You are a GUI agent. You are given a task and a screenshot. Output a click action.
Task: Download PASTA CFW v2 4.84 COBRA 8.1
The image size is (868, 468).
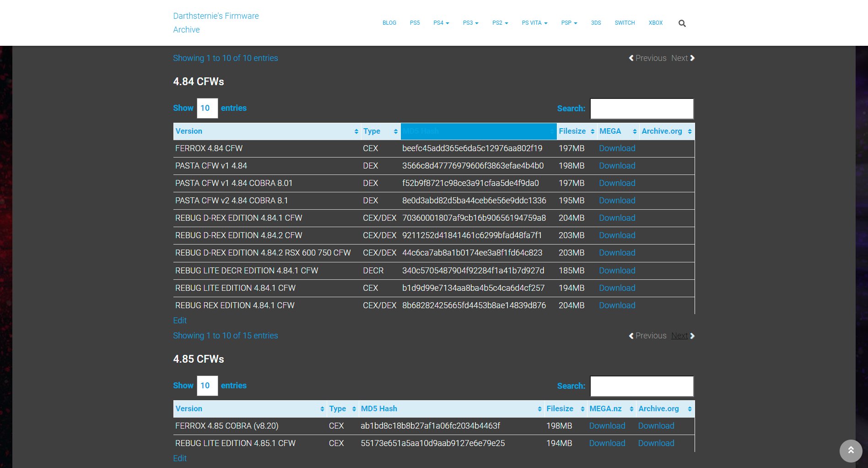(x=617, y=201)
